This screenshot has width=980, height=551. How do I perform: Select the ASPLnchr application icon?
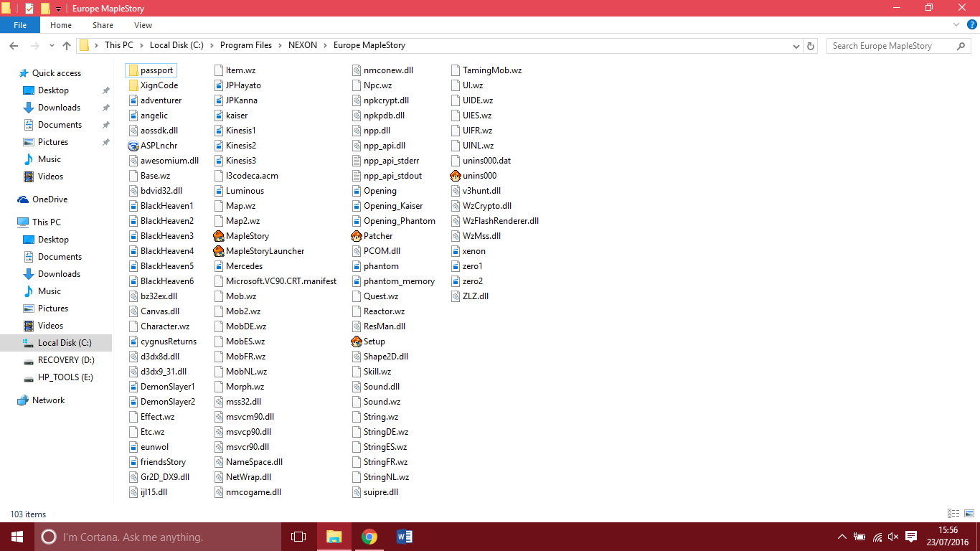point(133,146)
